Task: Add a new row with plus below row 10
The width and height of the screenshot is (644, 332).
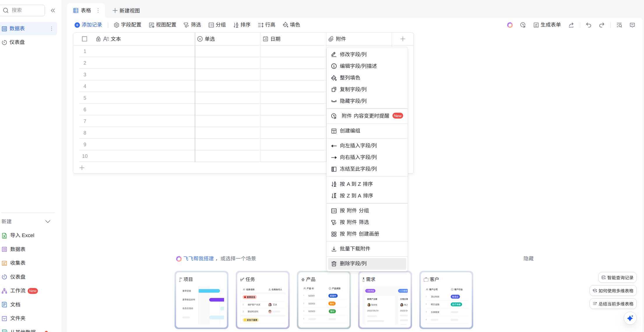Action: [82, 168]
